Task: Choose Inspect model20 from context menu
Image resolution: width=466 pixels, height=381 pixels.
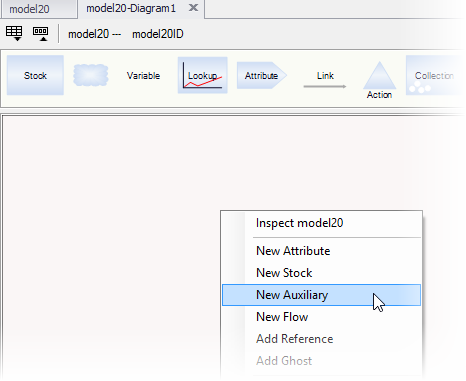Action: click(x=321, y=223)
